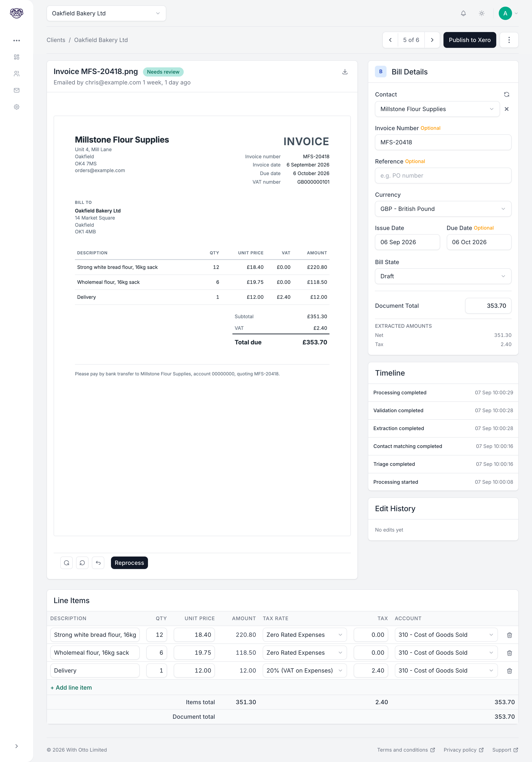532x762 pixels.
Task: Open the Oakfield Bakery Ltd client selector
Action: [106, 13]
